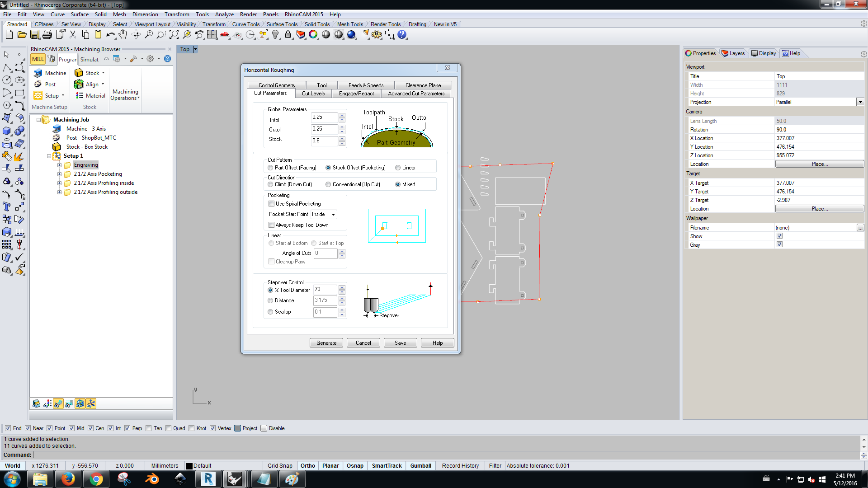The height and width of the screenshot is (488, 868).
Task: Click the Tool Diameter percent field
Action: click(325, 290)
